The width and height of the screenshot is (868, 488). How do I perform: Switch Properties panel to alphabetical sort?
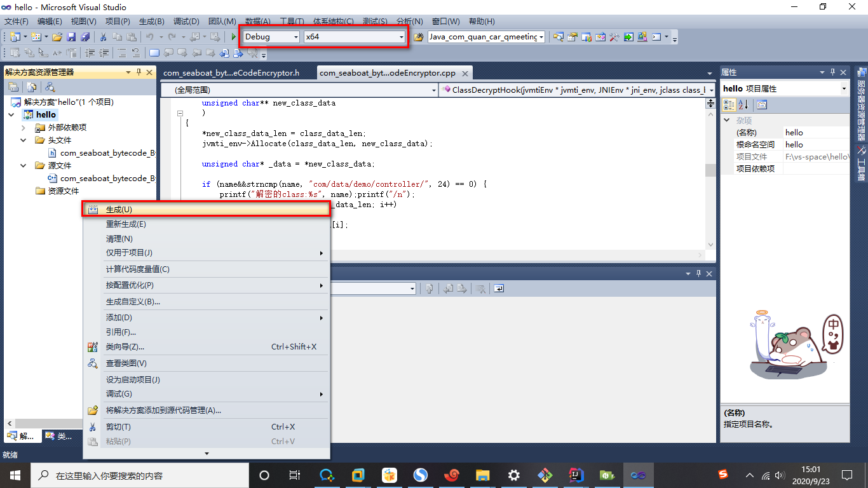[x=742, y=104]
